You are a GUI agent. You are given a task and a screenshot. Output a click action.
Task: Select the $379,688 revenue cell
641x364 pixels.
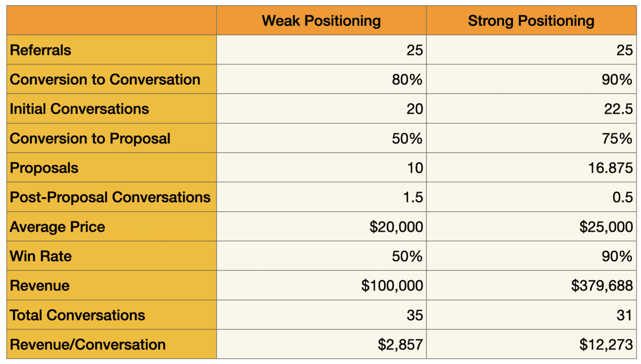click(x=531, y=286)
